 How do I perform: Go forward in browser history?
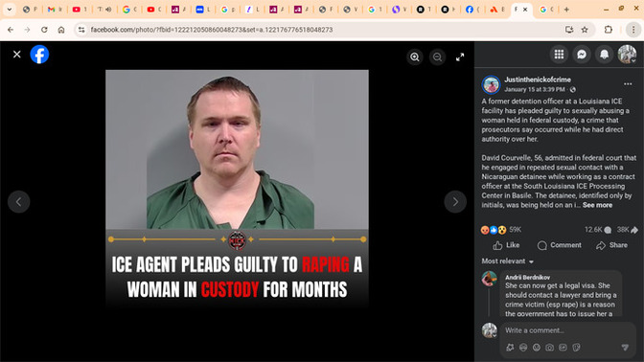[x=27, y=30]
